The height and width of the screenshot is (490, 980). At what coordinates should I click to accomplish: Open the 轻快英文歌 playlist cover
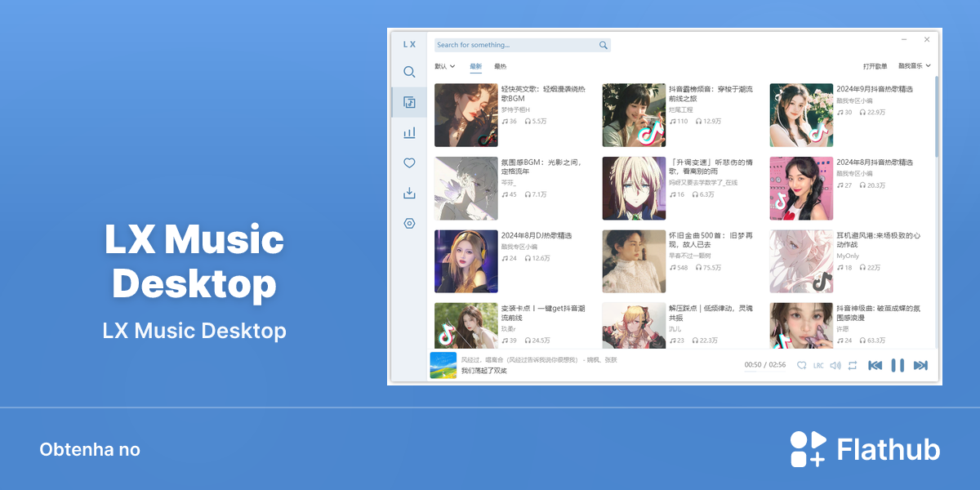466,115
